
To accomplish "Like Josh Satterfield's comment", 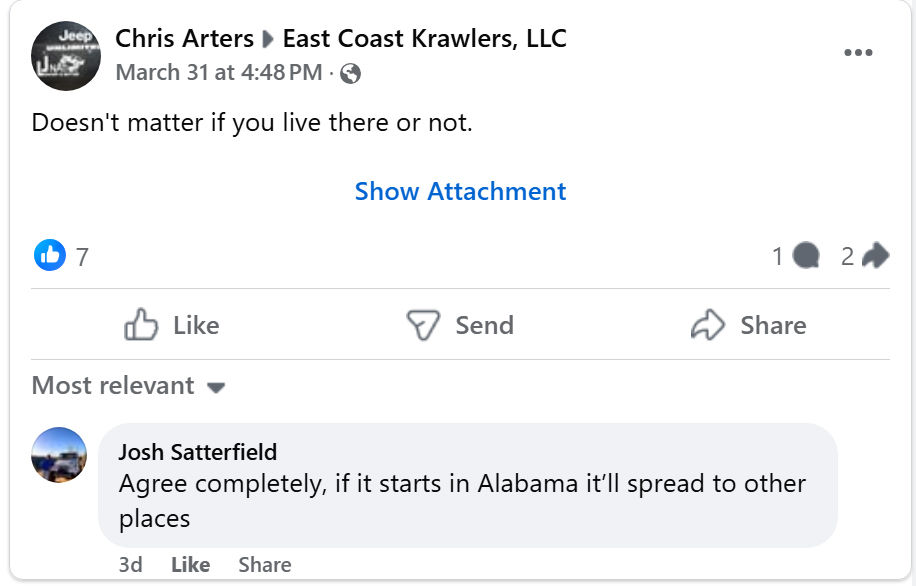I will click(190, 564).
